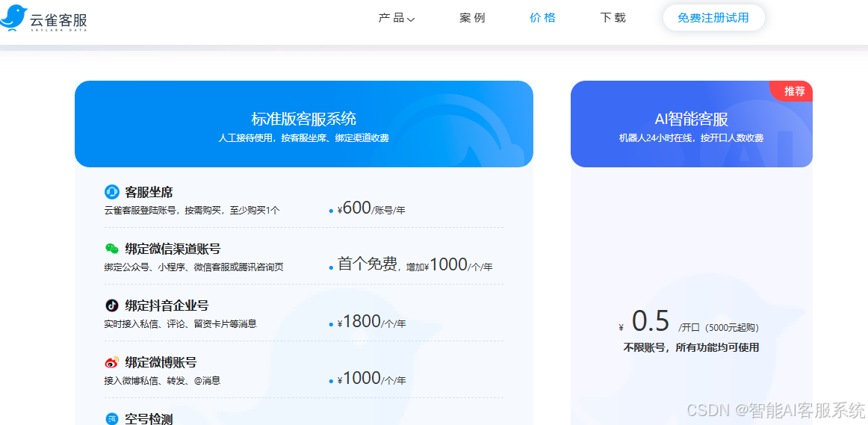Click the 绑定抖音企业号 title

(167, 305)
